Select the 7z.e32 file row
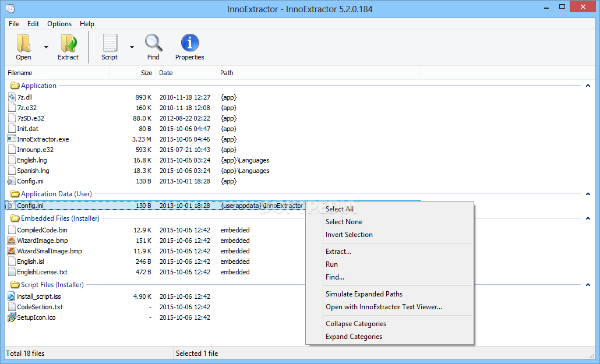 213,108
